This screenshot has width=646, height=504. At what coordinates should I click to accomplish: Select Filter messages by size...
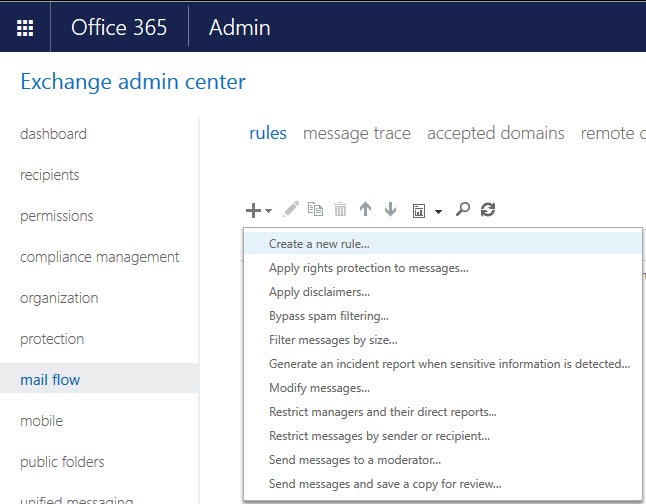point(443,340)
